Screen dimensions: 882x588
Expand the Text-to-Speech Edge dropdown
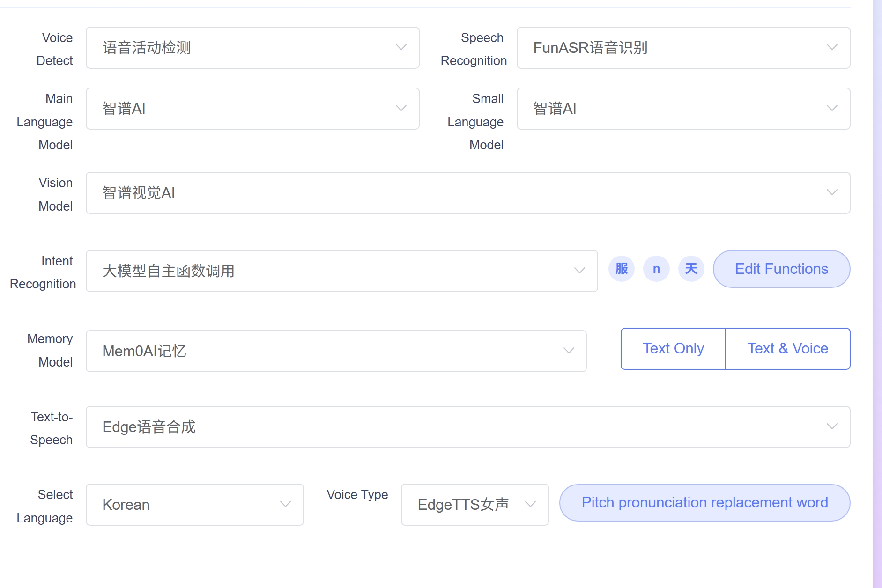coord(468,427)
